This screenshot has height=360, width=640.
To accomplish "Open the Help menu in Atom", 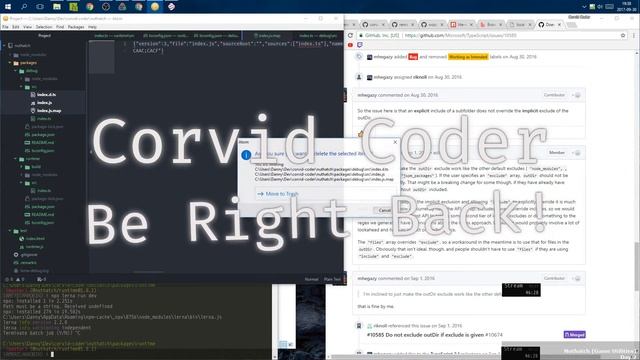I will click(93, 27).
